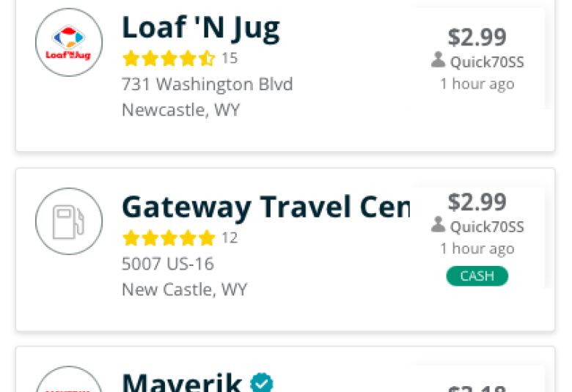This screenshot has width=572, height=392.
Task: Click the 5007 US-16 address
Action: (x=168, y=264)
